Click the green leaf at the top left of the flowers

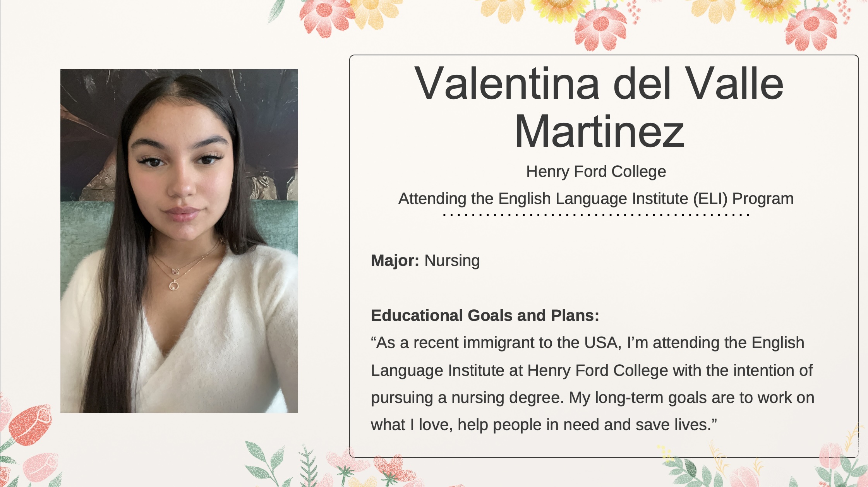click(x=276, y=12)
